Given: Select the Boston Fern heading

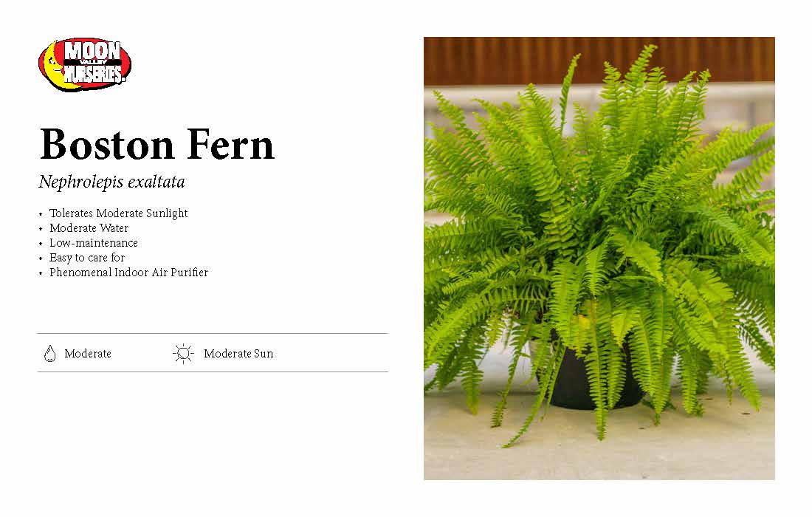Looking at the screenshot, I should (157, 145).
